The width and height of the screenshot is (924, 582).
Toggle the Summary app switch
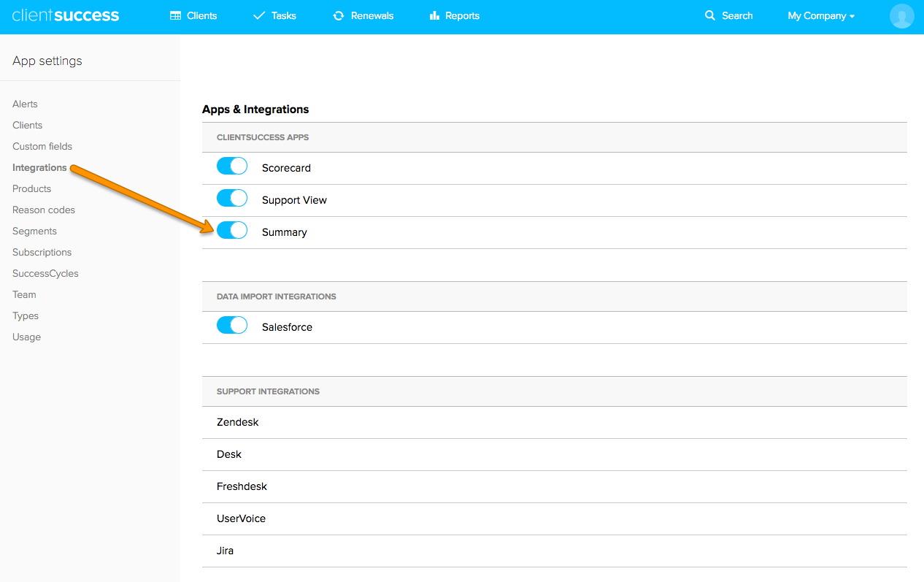232,231
